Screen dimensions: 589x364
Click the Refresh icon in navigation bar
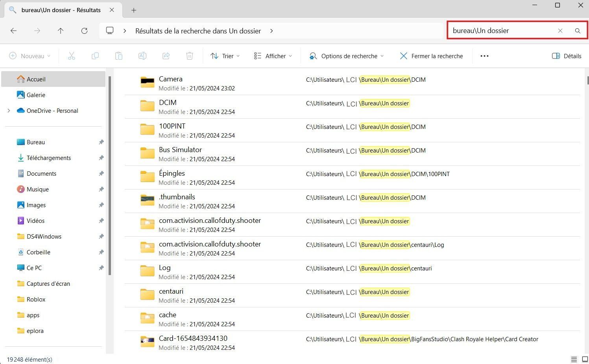click(84, 31)
